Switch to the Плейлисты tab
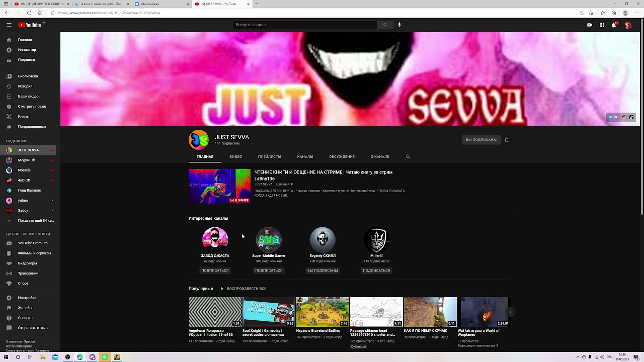The width and height of the screenshot is (644, 362). (x=270, y=156)
